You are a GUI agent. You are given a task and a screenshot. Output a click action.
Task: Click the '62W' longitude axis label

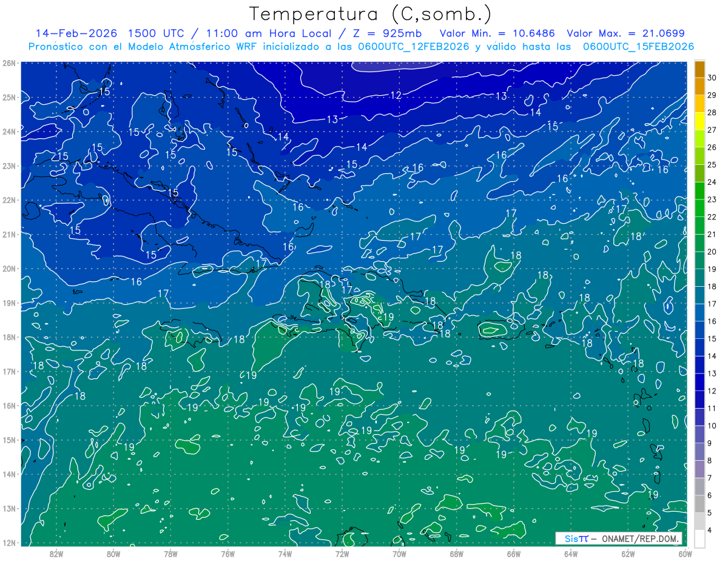click(x=628, y=554)
